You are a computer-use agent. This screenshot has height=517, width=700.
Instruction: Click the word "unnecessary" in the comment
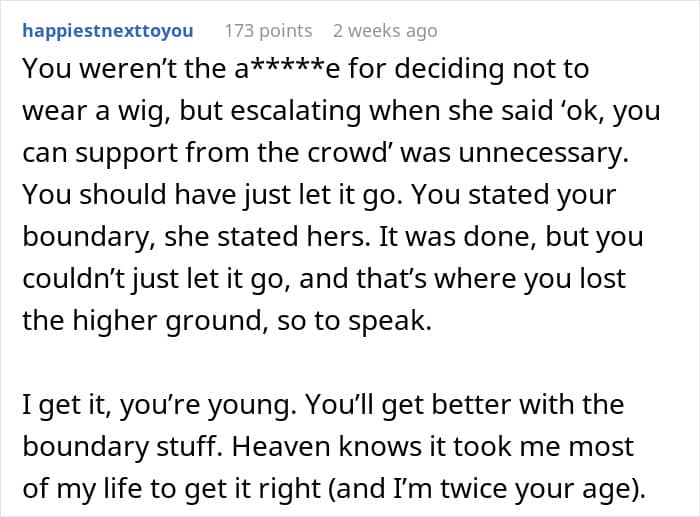tap(543, 153)
